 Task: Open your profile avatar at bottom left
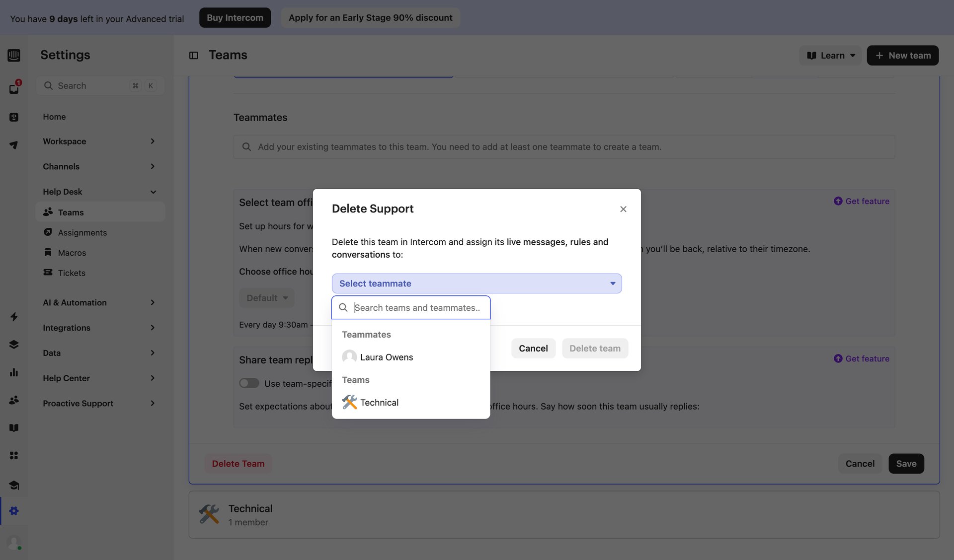13,542
